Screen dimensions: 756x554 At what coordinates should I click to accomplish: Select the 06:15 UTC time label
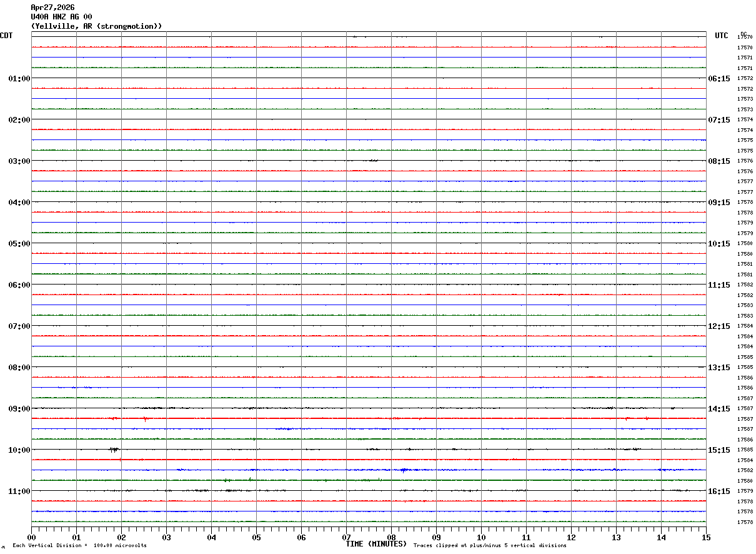(x=719, y=78)
